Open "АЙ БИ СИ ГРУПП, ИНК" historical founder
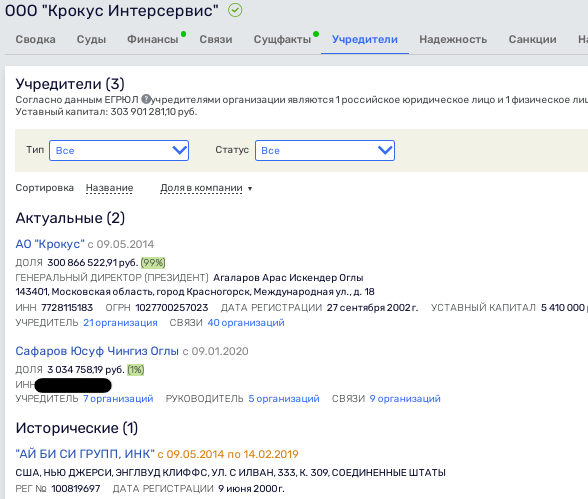588x499 pixels. pos(85,454)
